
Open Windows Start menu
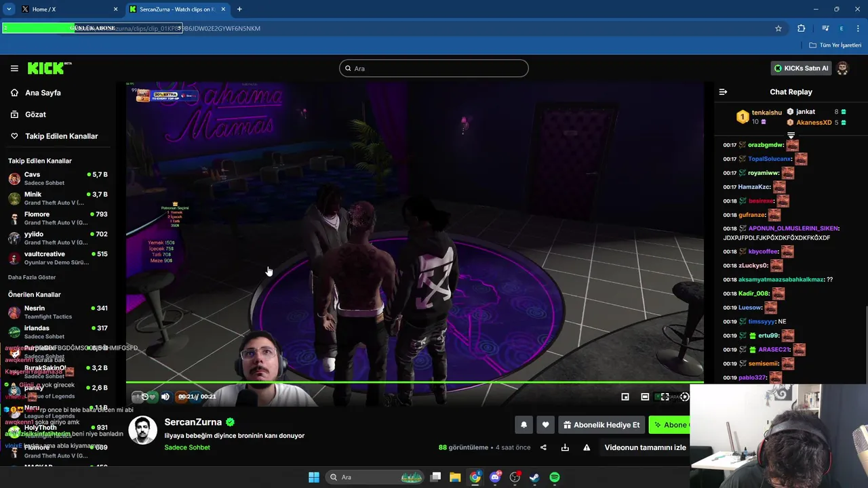[x=314, y=477]
